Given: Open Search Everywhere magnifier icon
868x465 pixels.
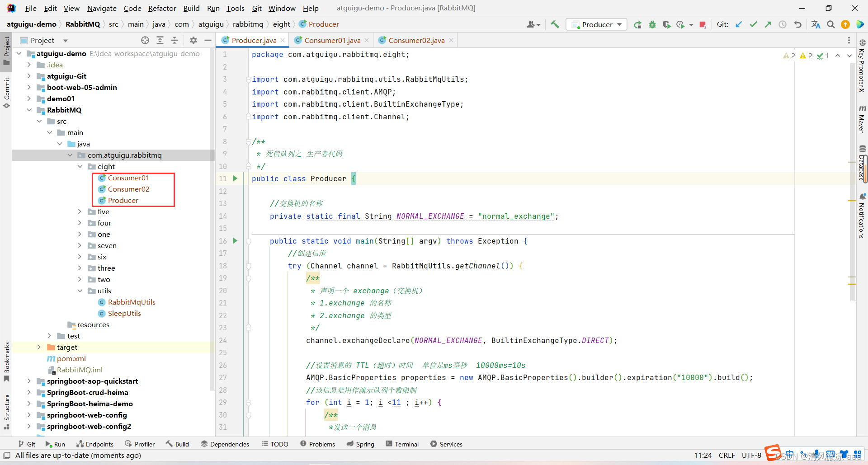Looking at the screenshot, I should tap(831, 24).
